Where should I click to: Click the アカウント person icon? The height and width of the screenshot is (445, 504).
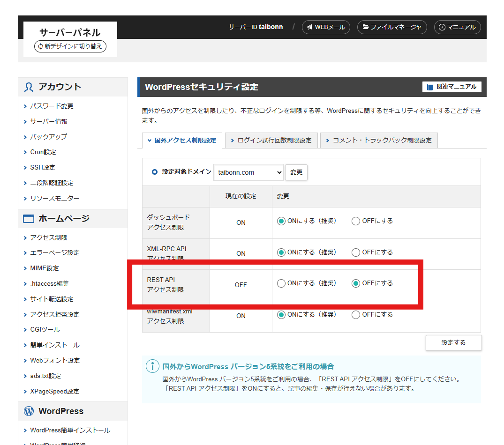tap(29, 87)
